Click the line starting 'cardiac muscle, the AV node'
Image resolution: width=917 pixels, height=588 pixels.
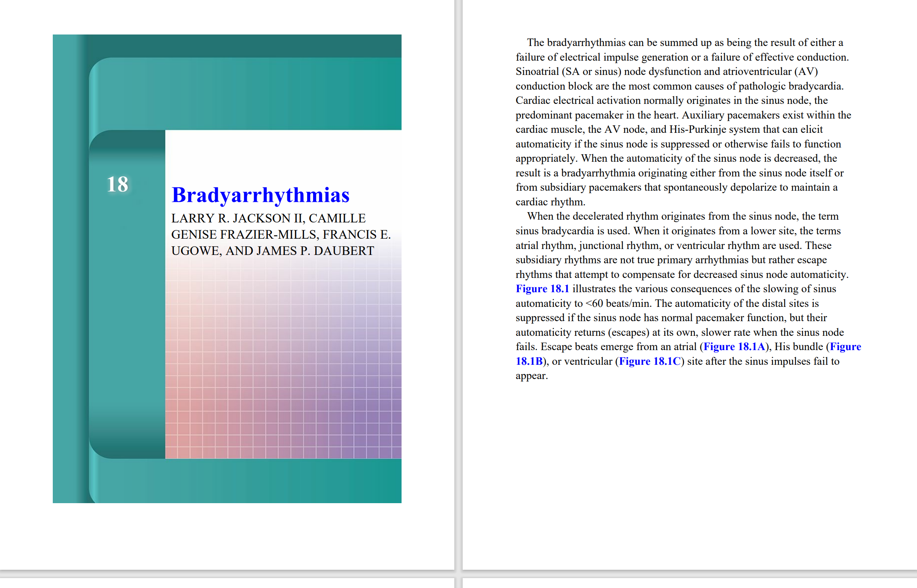coord(669,129)
